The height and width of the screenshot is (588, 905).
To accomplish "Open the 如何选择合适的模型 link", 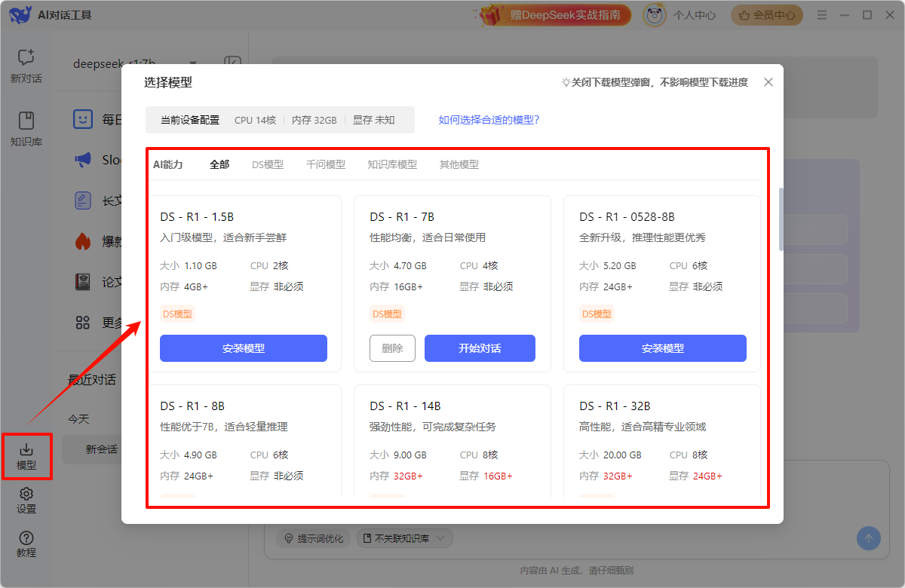I will coord(489,119).
